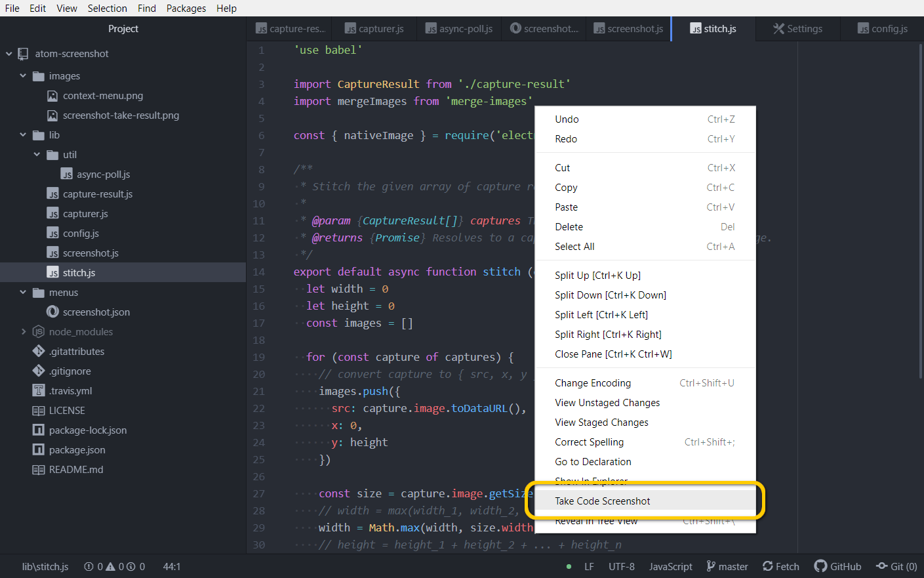Click the master branch icon
This screenshot has height=578, width=924.
point(711,566)
